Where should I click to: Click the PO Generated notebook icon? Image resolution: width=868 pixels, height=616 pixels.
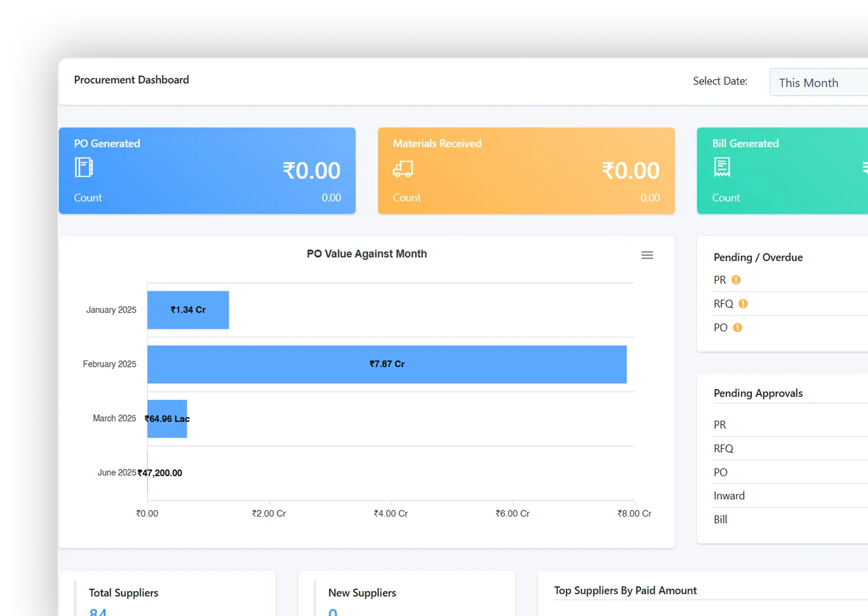[84, 167]
